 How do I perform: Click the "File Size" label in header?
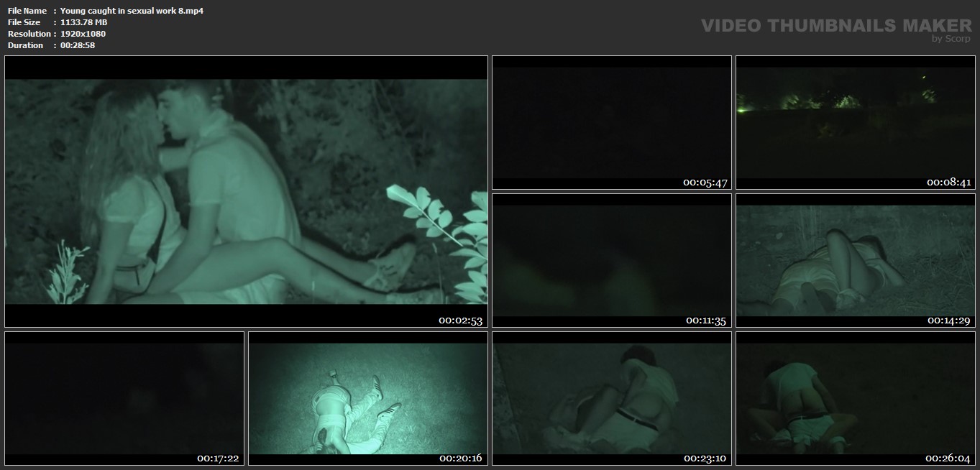click(x=24, y=22)
